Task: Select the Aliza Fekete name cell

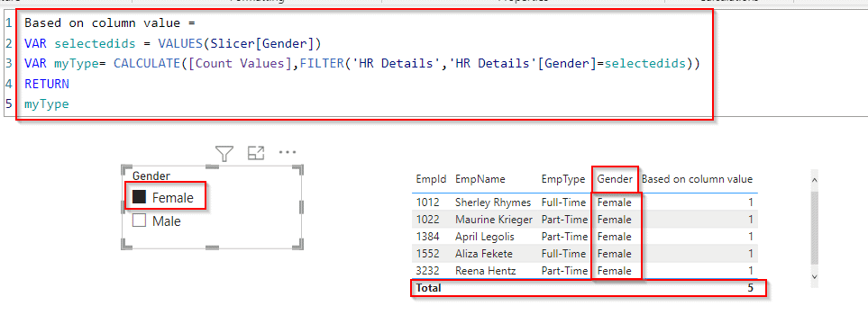Action: coord(483,254)
